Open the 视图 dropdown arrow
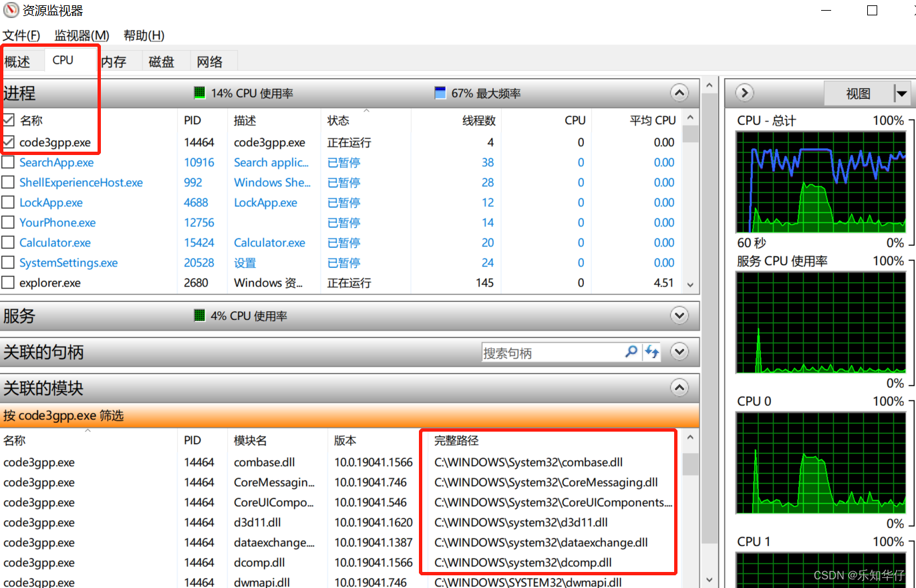Viewport: 916px width, 588px height. [902, 94]
